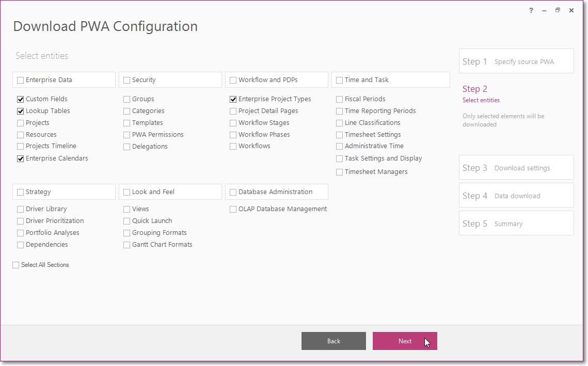Click the Next button
Image resolution: width=588 pixels, height=366 pixels.
pyautogui.click(x=405, y=341)
